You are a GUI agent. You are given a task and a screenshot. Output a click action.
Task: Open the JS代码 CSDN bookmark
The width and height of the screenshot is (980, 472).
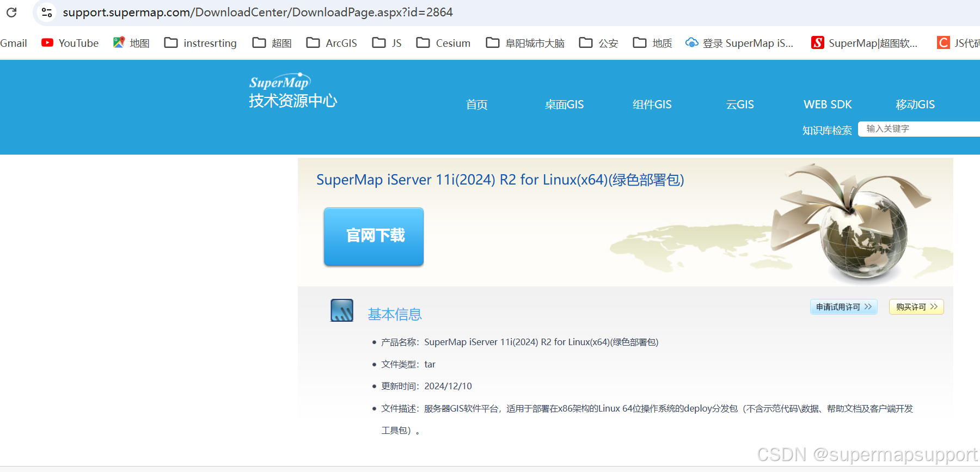point(958,43)
